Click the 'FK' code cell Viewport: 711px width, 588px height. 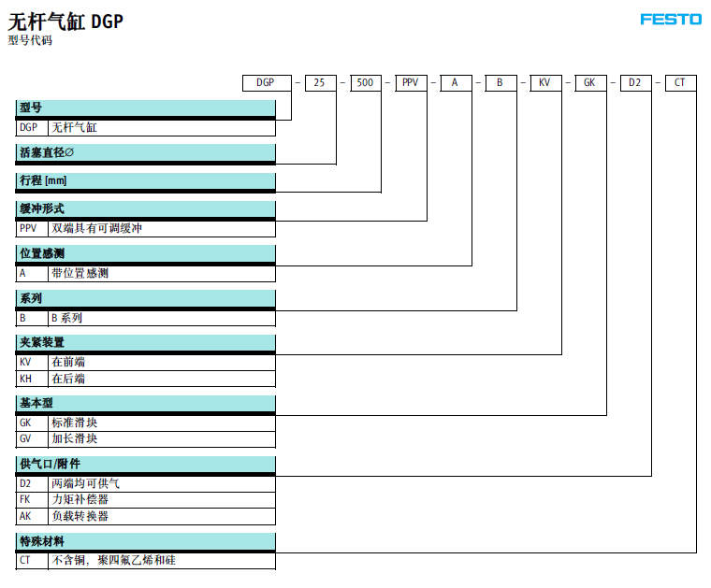click(x=32, y=500)
